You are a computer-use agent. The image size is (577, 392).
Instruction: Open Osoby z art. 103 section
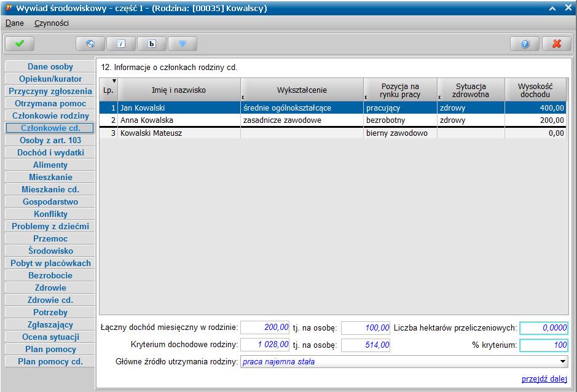[x=50, y=140]
